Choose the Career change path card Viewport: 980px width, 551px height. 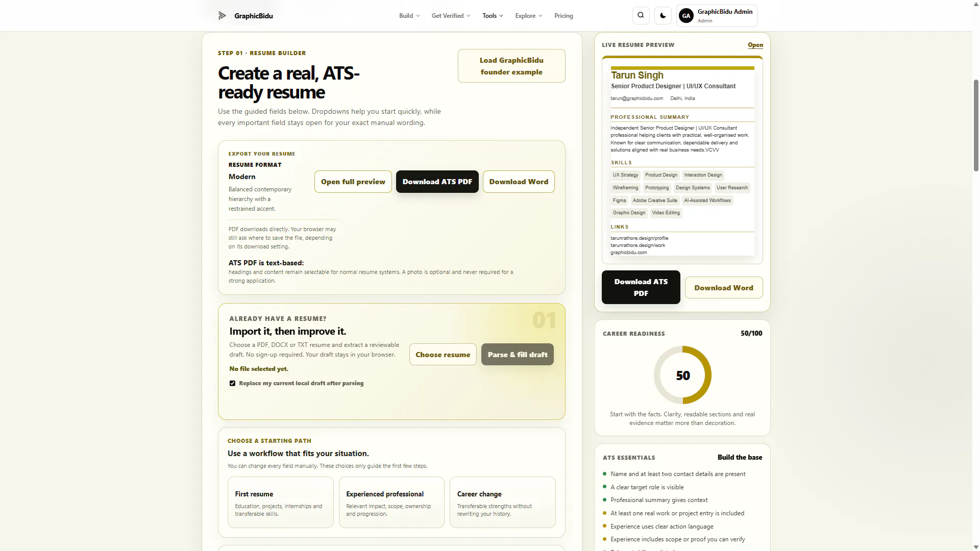click(503, 502)
